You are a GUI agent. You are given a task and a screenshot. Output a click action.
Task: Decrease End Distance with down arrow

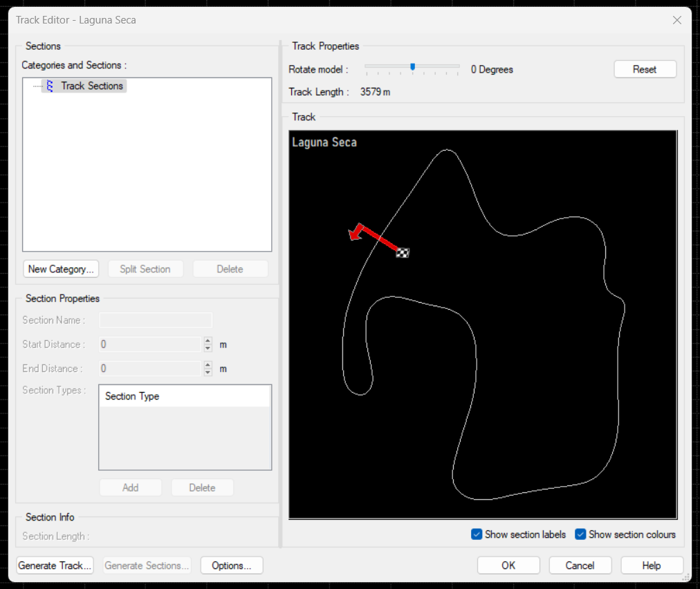(x=208, y=373)
